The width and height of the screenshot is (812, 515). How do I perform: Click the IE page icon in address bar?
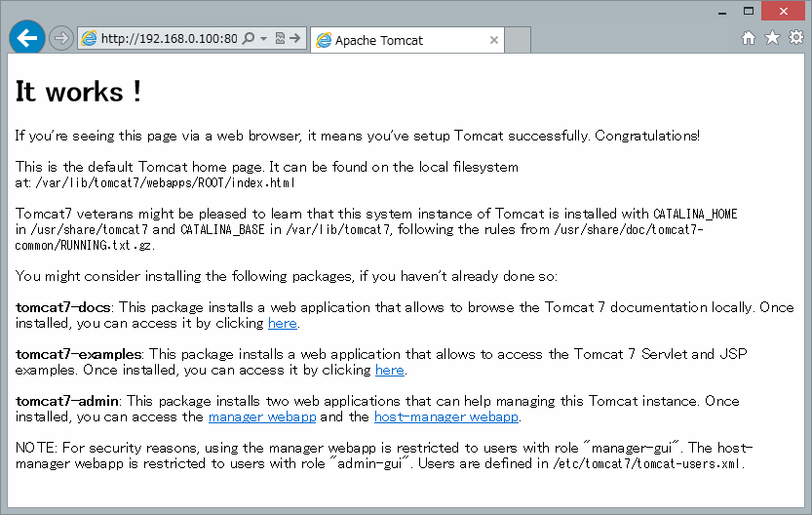tap(89, 38)
